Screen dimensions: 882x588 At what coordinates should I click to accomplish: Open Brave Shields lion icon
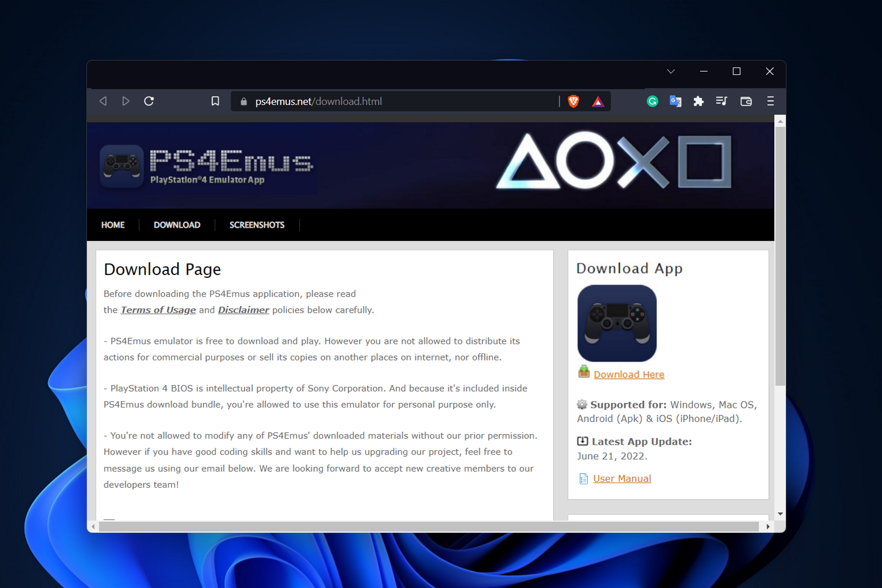(x=573, y=101)
